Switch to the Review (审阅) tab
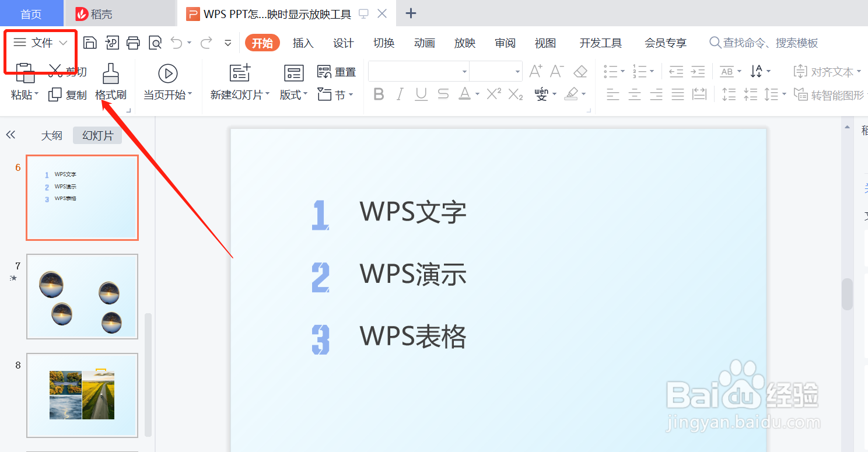 pos(505,43)
